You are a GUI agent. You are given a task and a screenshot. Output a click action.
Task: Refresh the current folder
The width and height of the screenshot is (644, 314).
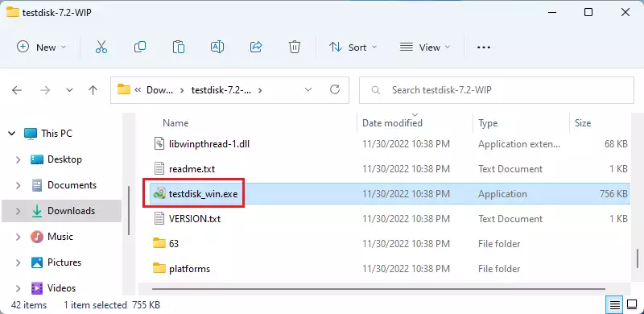[x=335, y=89]
